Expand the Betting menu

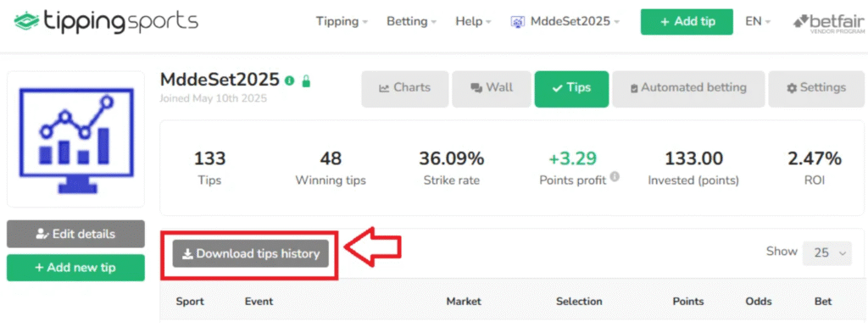[x=411, y=21]
